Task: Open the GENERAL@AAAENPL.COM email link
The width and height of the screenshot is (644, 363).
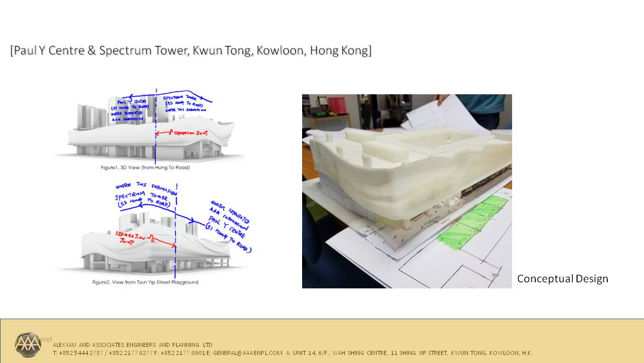Action: click(248, 353)
